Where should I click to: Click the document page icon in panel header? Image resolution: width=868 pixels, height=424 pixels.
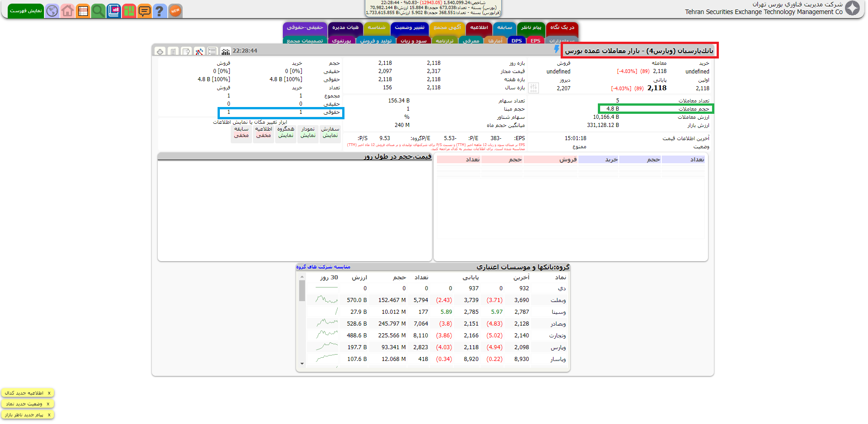[173, 52]
